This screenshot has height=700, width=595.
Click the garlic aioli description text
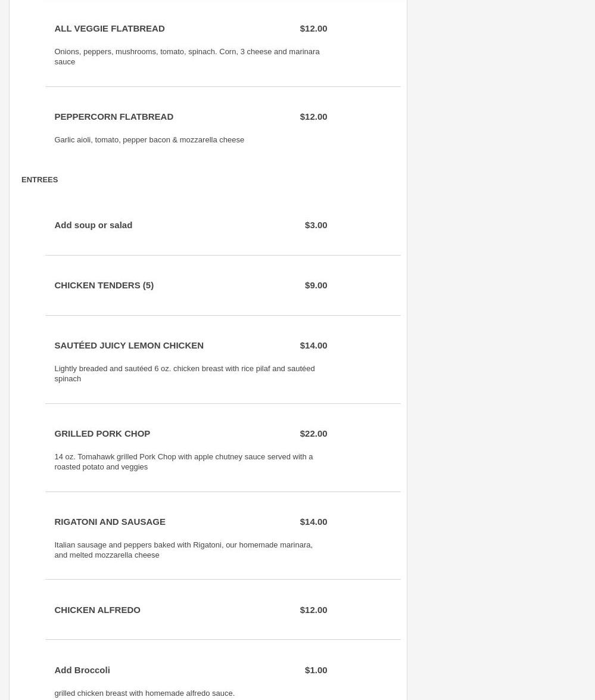(x=149, y=140)
